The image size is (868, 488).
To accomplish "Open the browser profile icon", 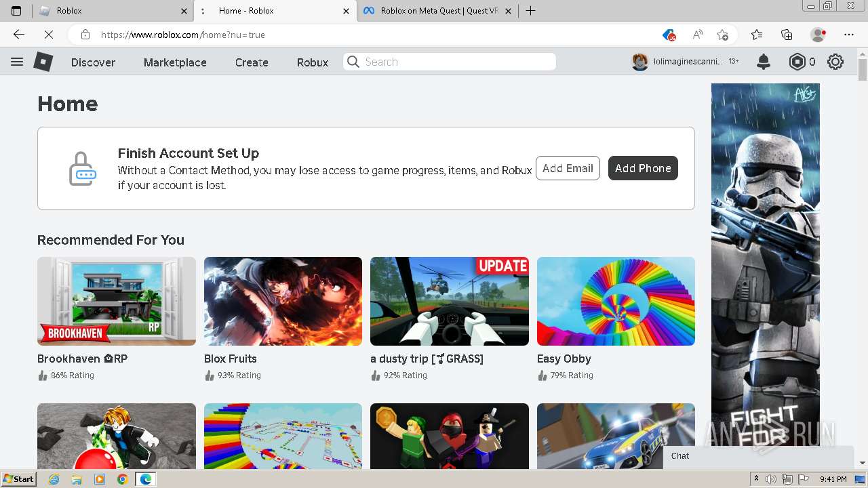I will click(818, 35).
